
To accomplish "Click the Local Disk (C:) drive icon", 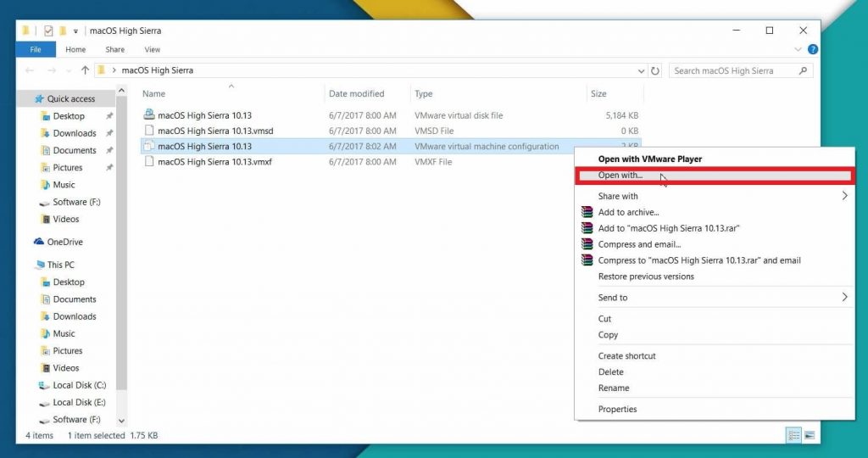I will [44, 385].
